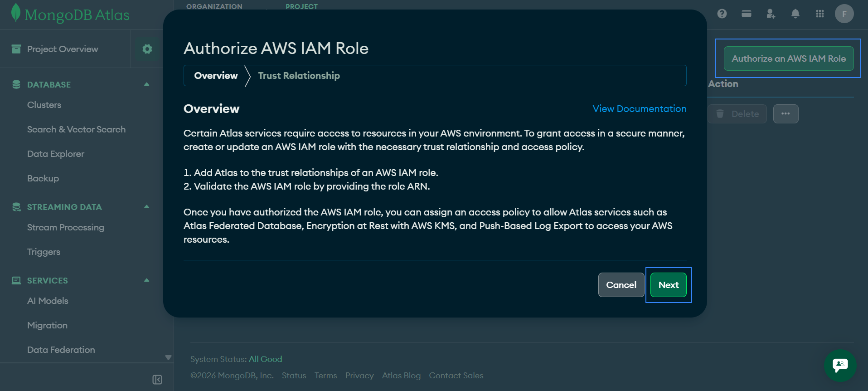Open the Atlas Blog footer link
Screen dimensions: 868x391
401,376
